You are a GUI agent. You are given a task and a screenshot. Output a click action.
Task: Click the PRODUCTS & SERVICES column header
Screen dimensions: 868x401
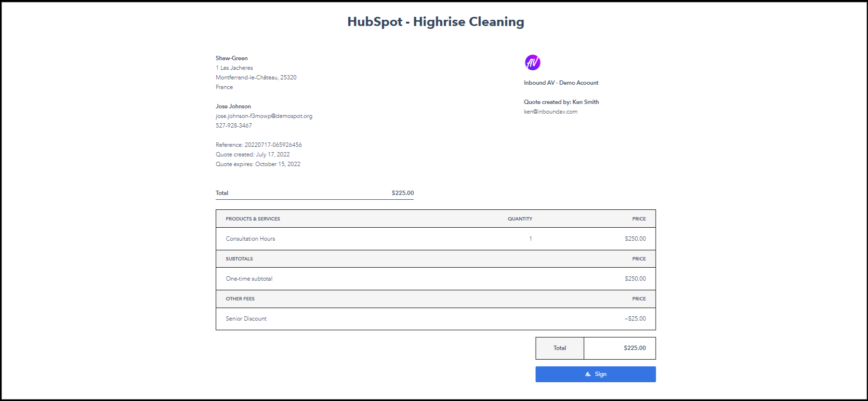(x=253, y=219)
